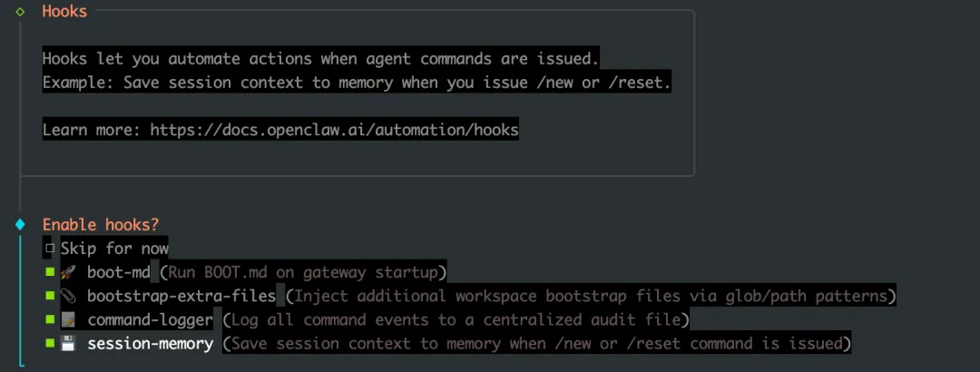Click the Enable hooks? prompt heading
980x372 pixels.
click(101, 224)
